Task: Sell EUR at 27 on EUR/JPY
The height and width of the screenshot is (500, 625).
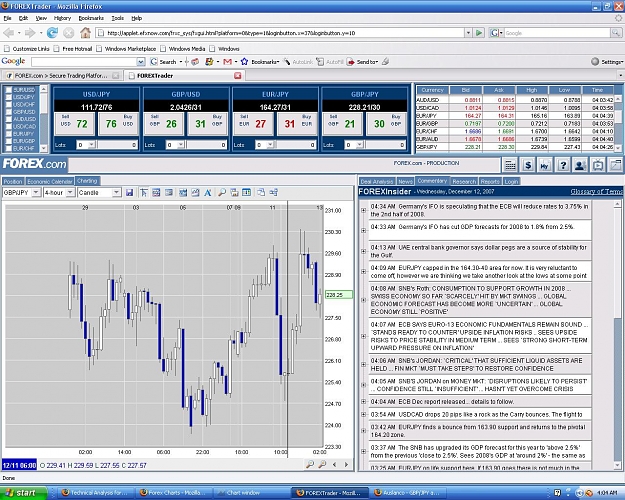Action: tap(254, 124)
